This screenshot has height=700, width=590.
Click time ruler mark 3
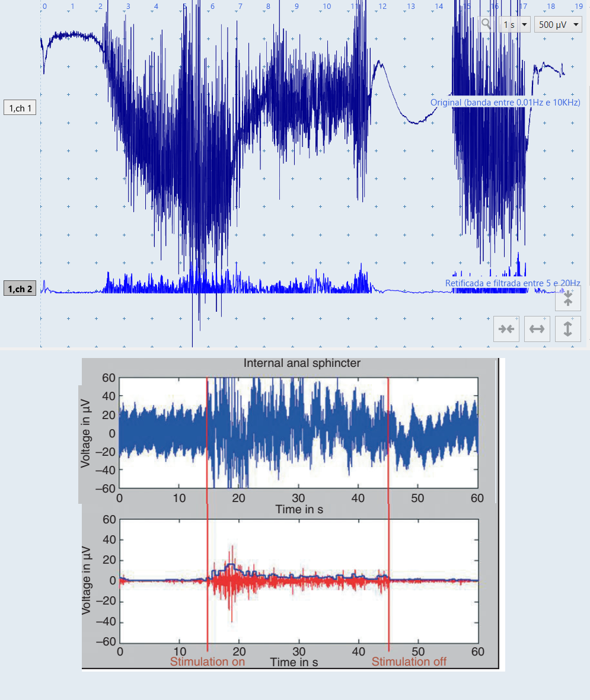128,7
